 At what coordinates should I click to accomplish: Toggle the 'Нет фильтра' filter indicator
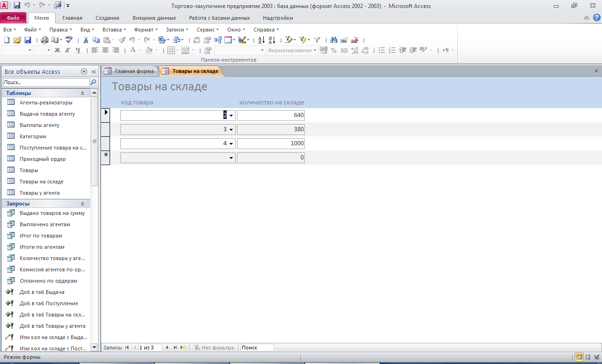(x=213, y=348)
